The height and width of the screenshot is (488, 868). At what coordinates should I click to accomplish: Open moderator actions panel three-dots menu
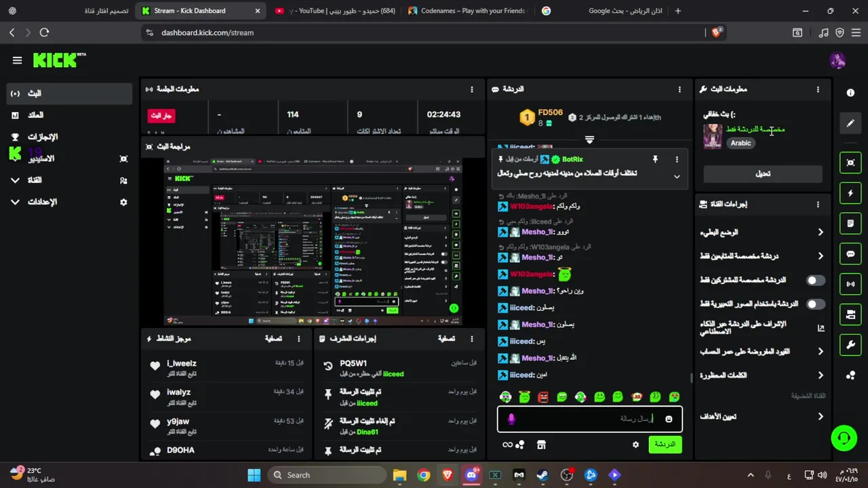(472, 339)
